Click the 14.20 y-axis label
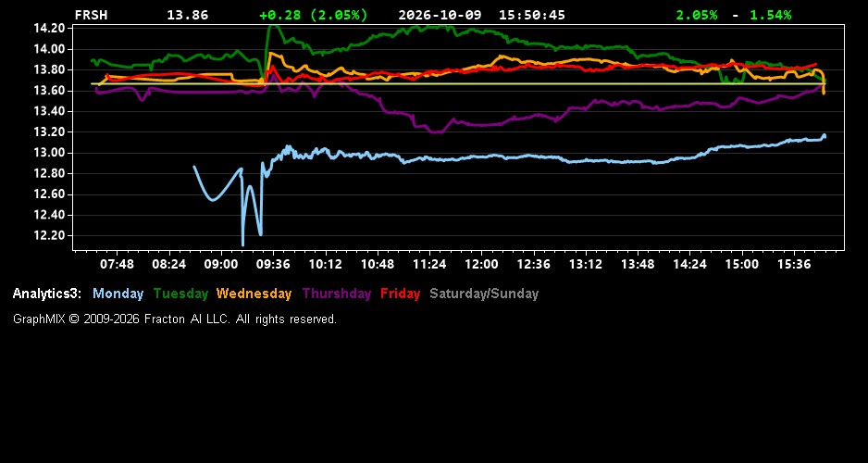The width and height of the screenshot is (868, 463). point(50,29)
